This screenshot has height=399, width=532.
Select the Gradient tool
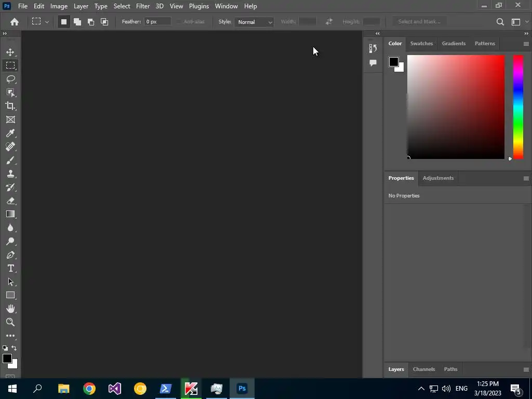click(x=10, y=214)
